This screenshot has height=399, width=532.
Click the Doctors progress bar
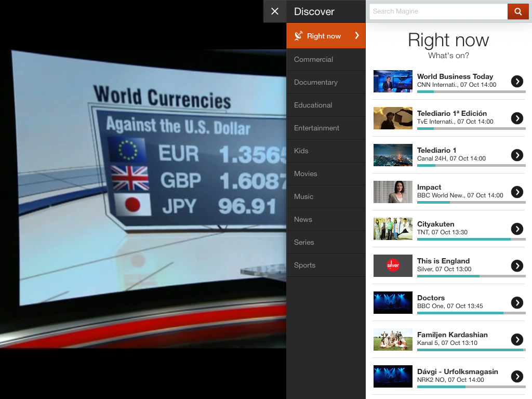(x=471, y=313)
